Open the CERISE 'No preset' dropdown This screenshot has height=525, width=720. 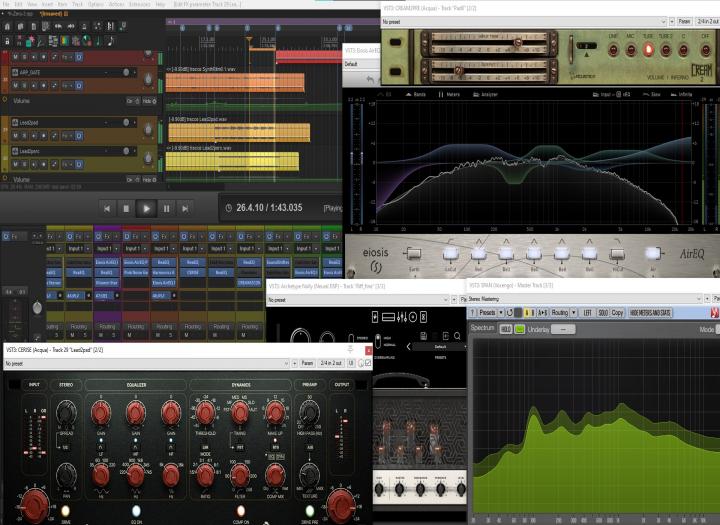tap(147, 363)
